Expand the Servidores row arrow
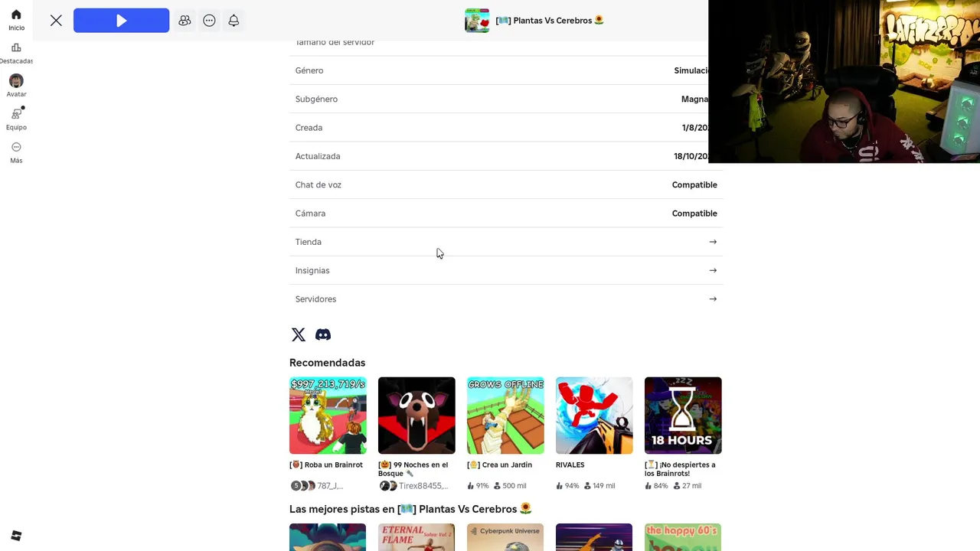 (713, 299)
